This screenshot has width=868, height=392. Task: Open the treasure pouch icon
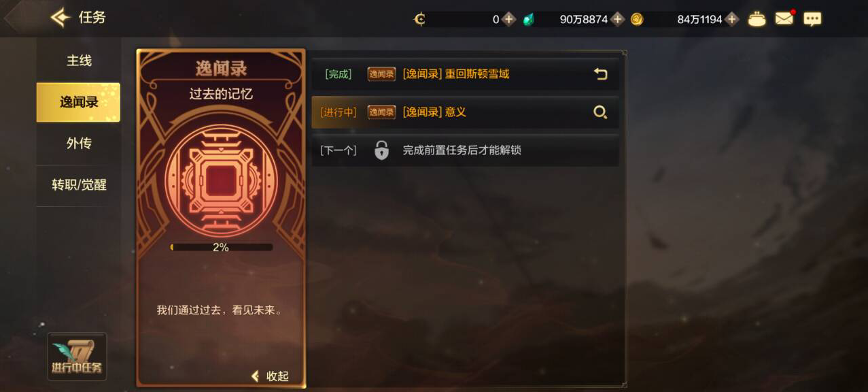757,19
